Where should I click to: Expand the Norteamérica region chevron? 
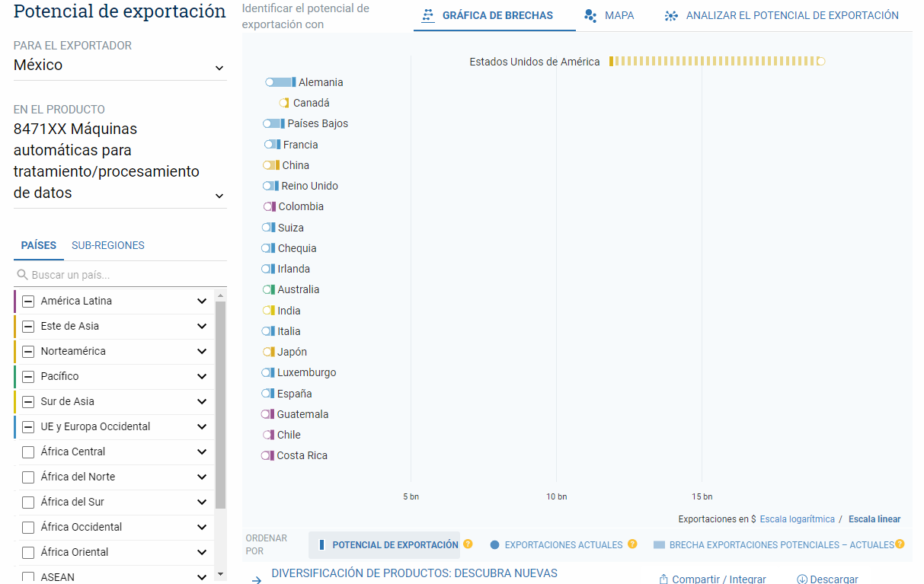pos(202,351)
